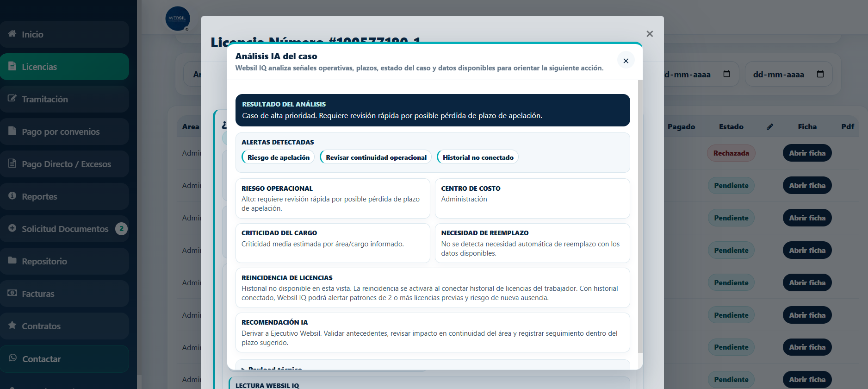Click the notification badge on Solicitud Documentos

coord(121,229)
